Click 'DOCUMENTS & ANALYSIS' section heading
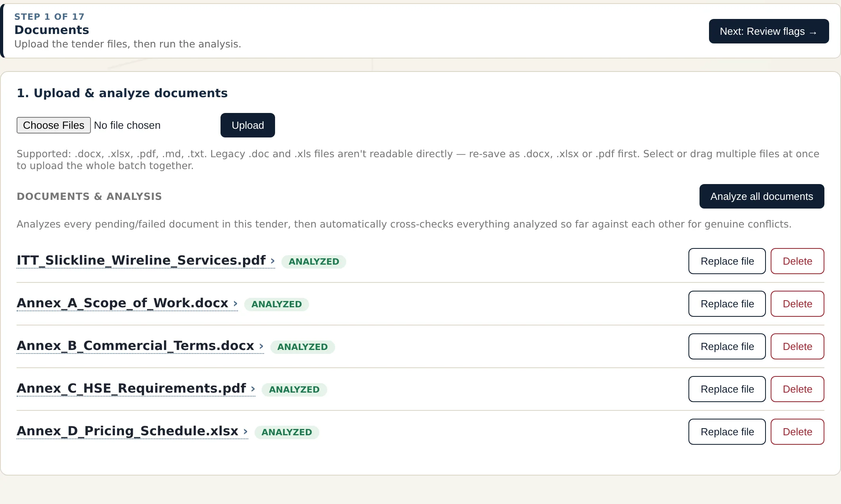 tap(89, 196)
